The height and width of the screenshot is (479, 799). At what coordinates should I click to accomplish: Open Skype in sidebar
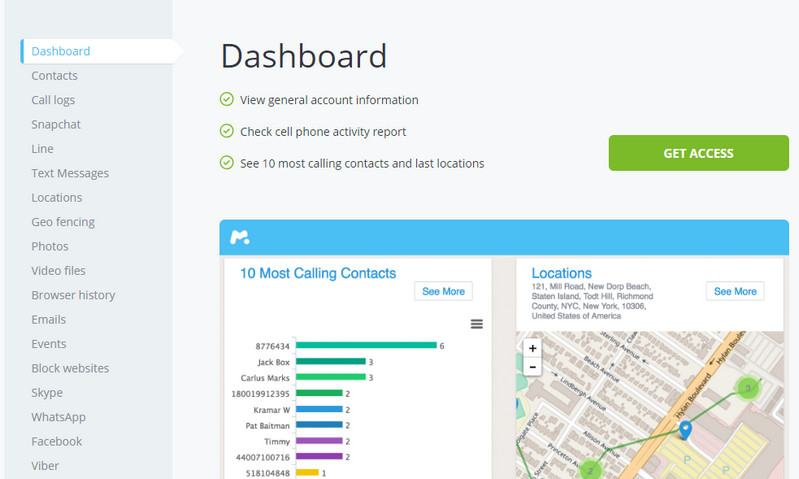pos(47,393)
